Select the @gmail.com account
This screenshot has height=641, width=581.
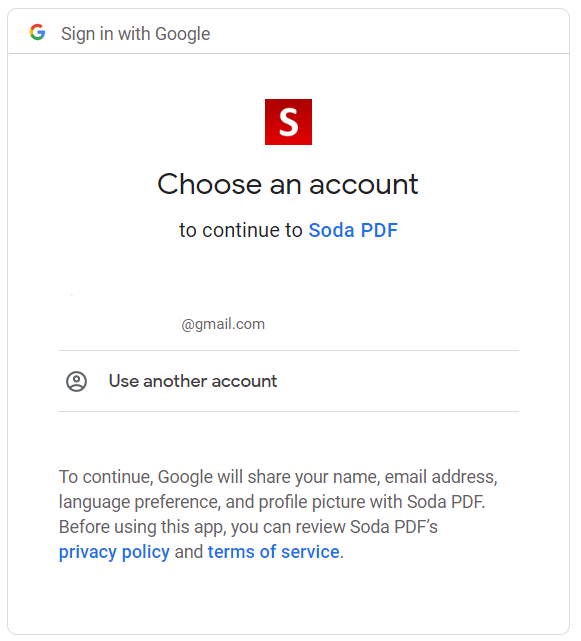(x=289, y=315)
